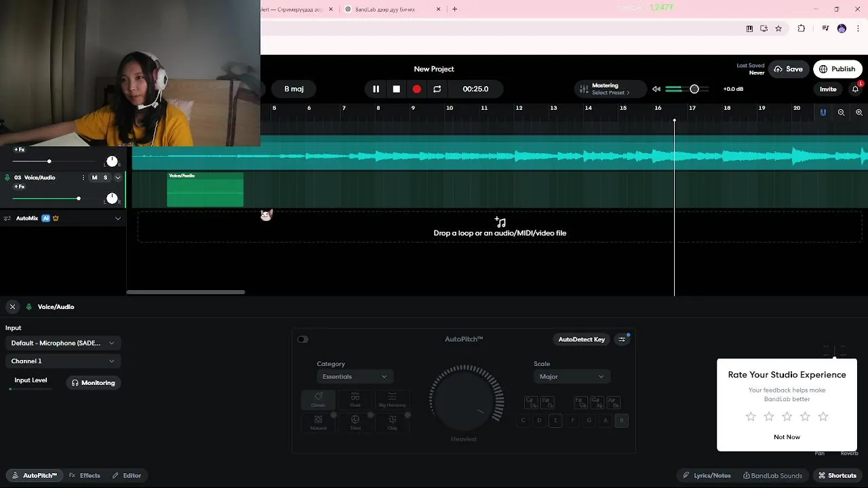Image resolution: width=868 pixels, height=488 pixels.
Task: Solo track 03 Voice/Audio
Action: (x=105, y=178)
